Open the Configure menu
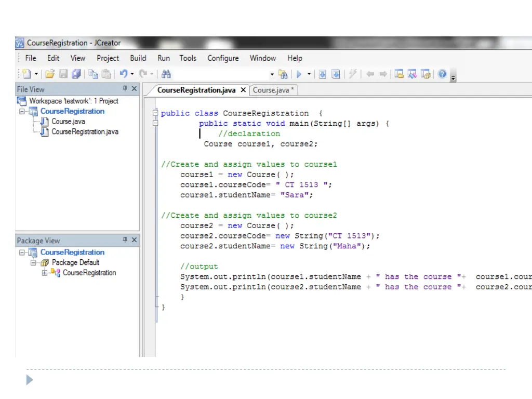 (x=223, y=58)
